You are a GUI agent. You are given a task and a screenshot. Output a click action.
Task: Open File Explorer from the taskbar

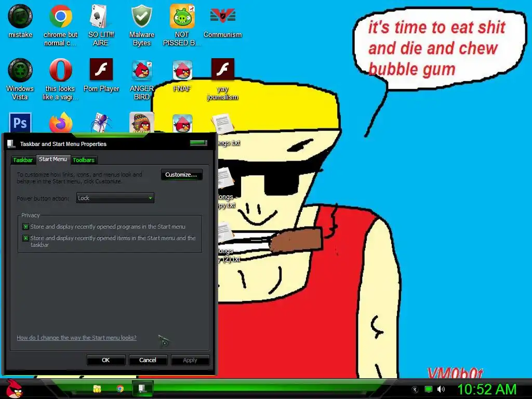[97, 389]
